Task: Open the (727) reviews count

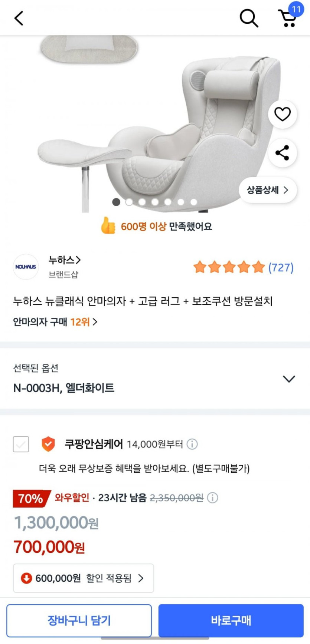Action: click(x=281, y=267)
